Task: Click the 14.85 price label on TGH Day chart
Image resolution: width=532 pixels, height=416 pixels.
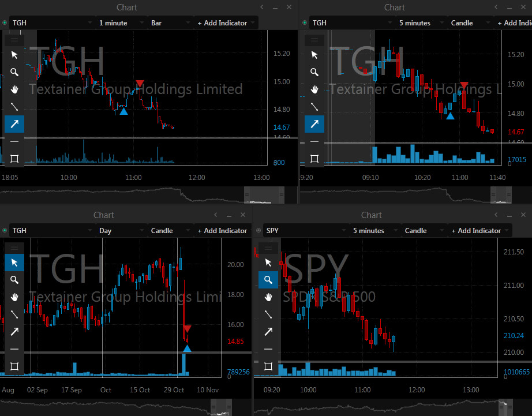Action: tap(235, 342)
